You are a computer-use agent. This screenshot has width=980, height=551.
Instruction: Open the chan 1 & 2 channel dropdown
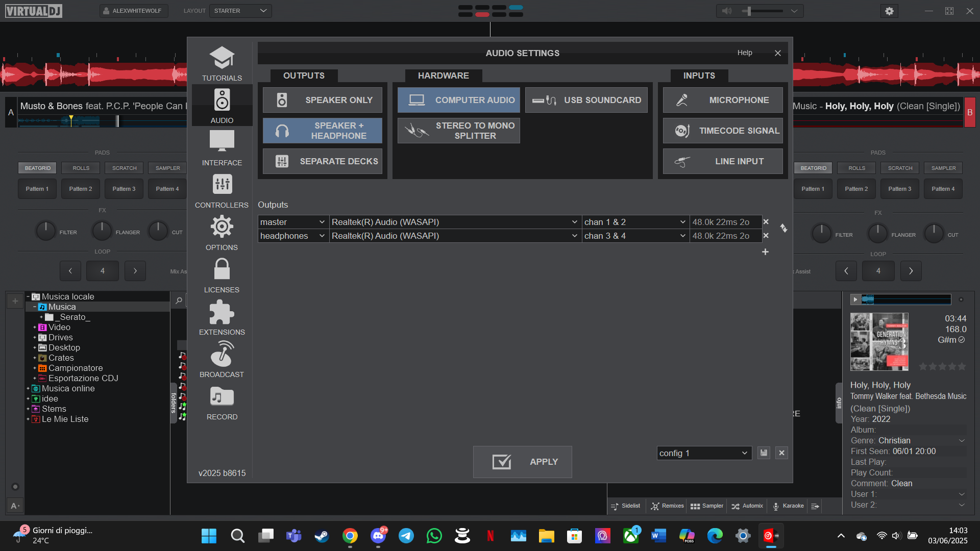pos(635,222)
